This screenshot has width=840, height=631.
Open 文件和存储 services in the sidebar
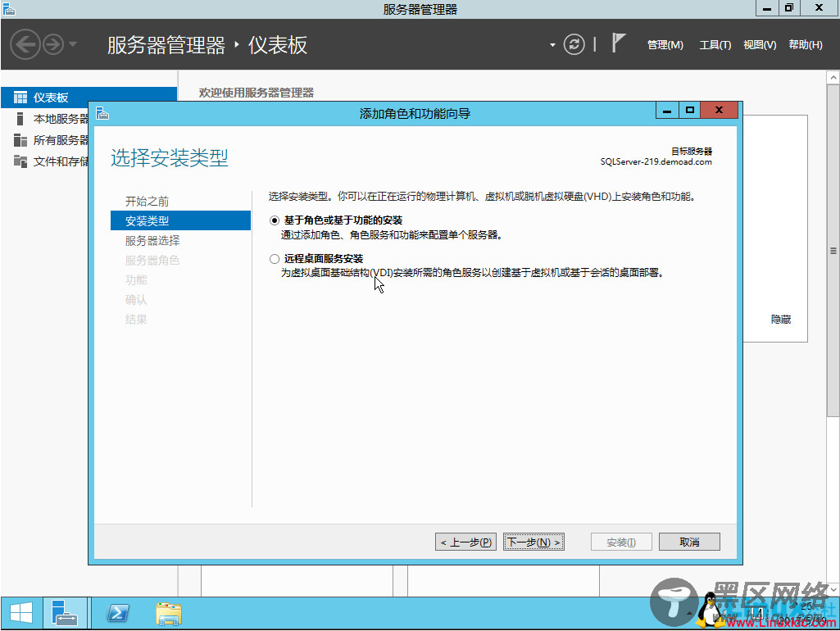61,161
